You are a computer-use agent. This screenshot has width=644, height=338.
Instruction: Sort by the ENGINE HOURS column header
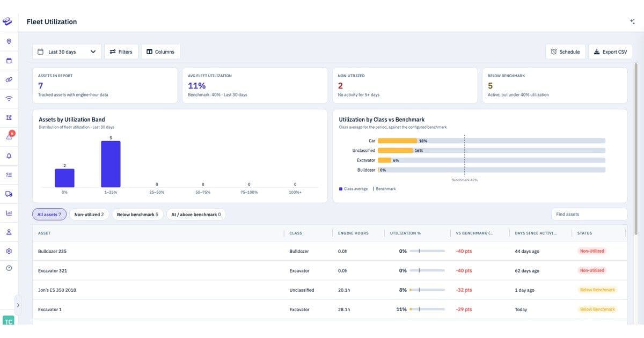tap(353, 233)
